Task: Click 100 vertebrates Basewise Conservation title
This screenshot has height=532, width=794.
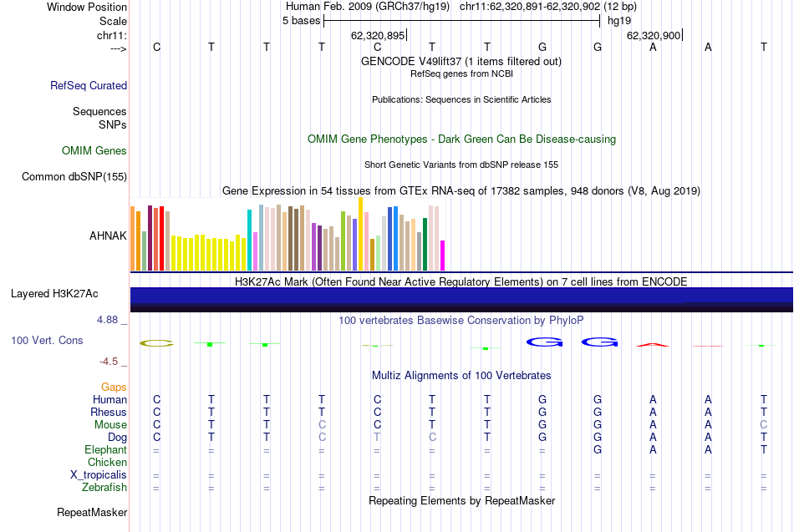Action: (461, 320)
